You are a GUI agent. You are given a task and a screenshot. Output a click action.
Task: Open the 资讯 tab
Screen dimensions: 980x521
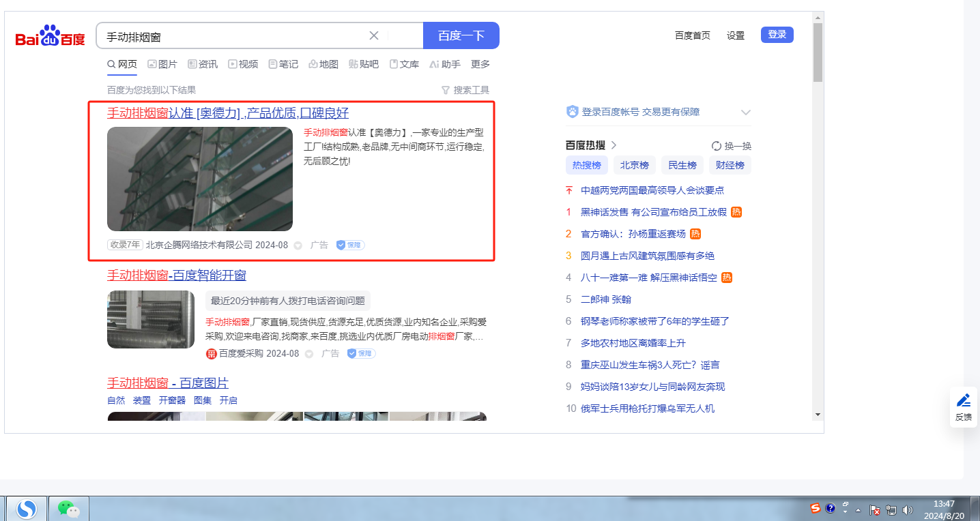(x=203, y=64)
